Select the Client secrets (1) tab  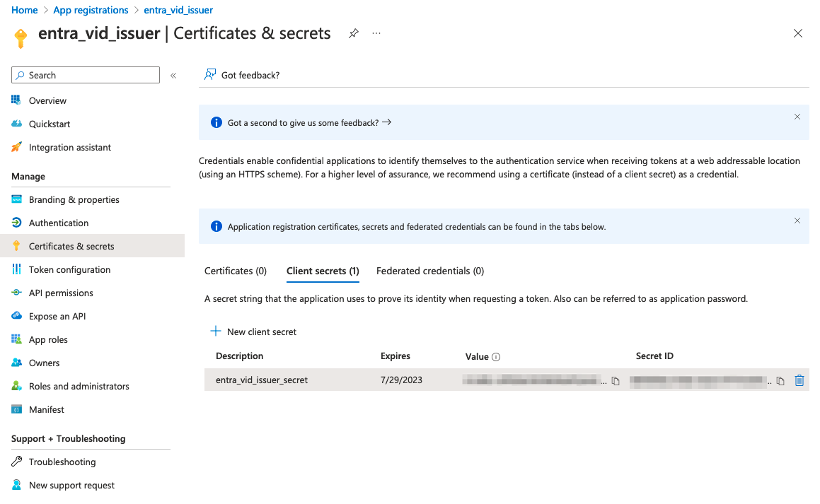click(x=323, y=271)
